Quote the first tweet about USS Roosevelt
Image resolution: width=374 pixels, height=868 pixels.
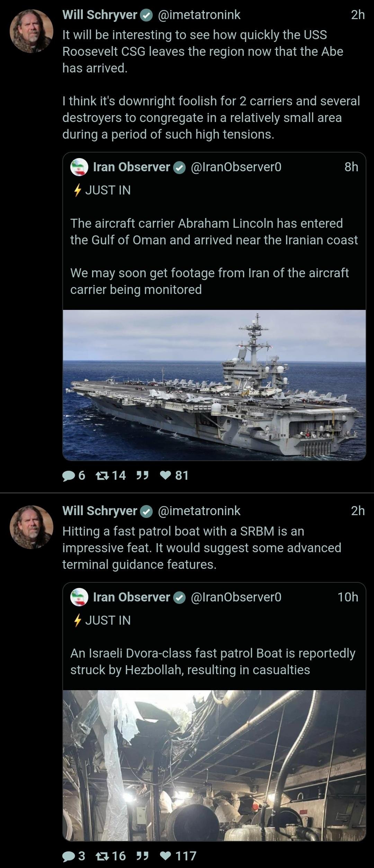(x=142, y=475)
